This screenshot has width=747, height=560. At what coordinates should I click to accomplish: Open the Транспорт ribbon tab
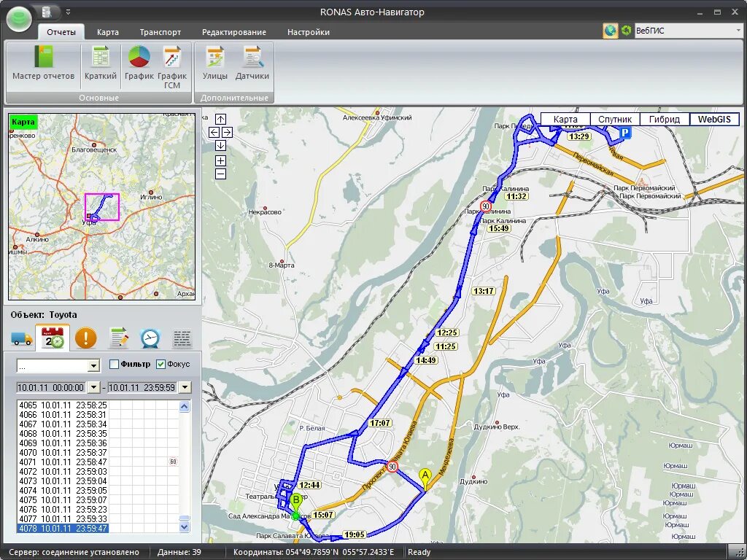(160, 32)
